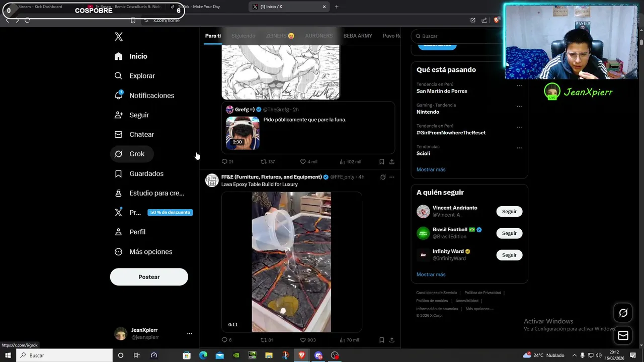Follow Brasil Football
The height and width of the screenshot is (362, 644).
(509, 233)
